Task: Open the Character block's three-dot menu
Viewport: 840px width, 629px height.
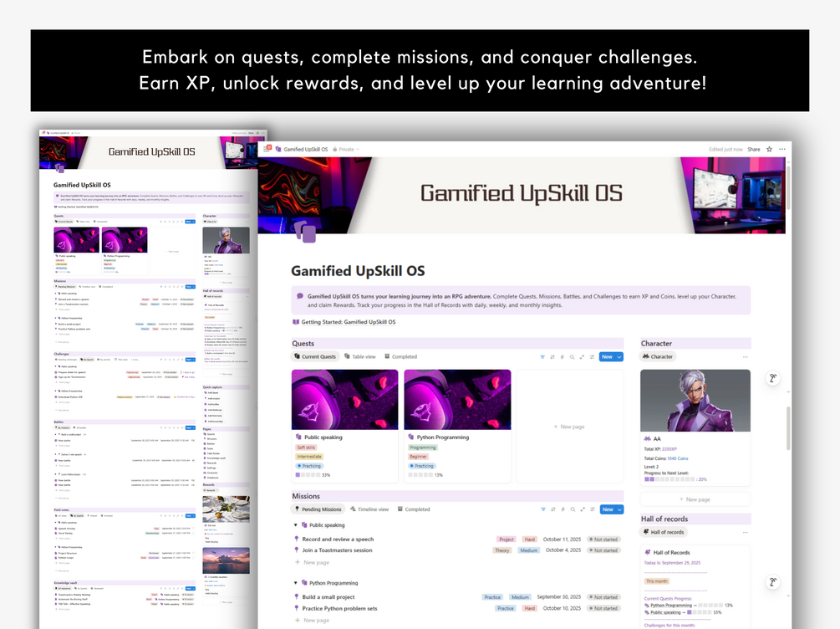Action: [x=746, y=356]
